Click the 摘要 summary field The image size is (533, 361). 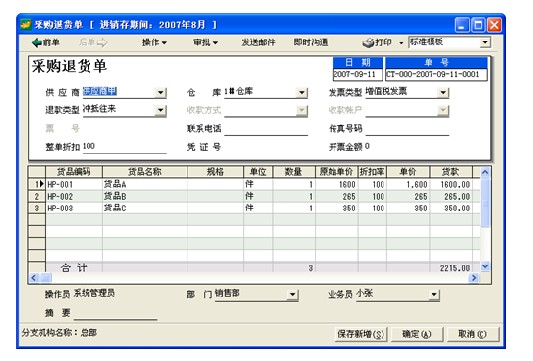pyautogui.click(x=115, y=313)
